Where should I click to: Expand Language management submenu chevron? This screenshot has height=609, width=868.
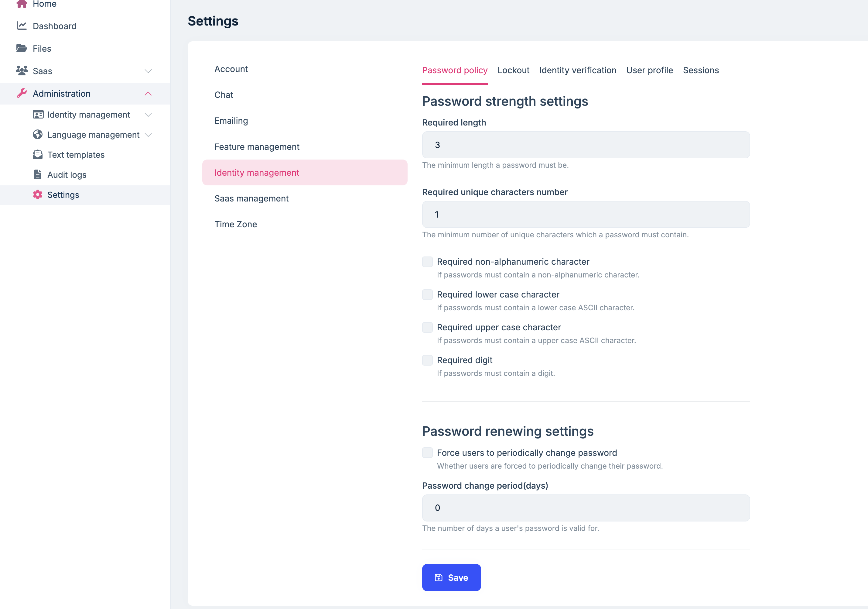click(148, 135)
